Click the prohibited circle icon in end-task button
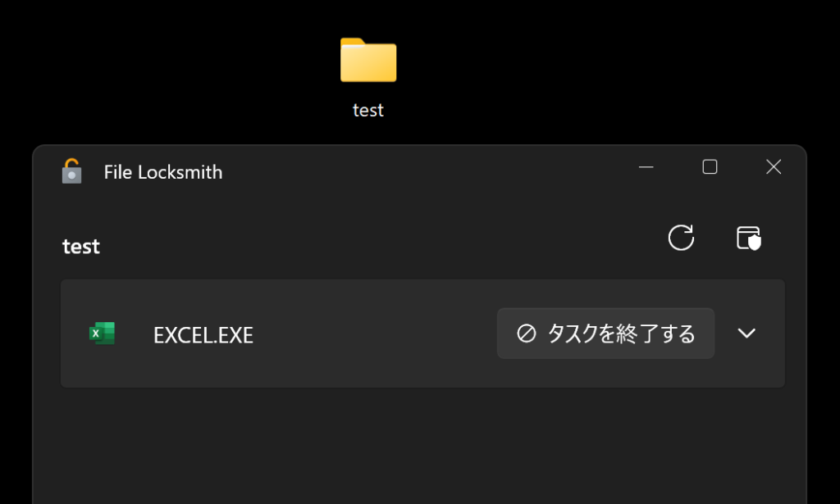The width and height of the screenshot is (840, 504). click(526, 334)
